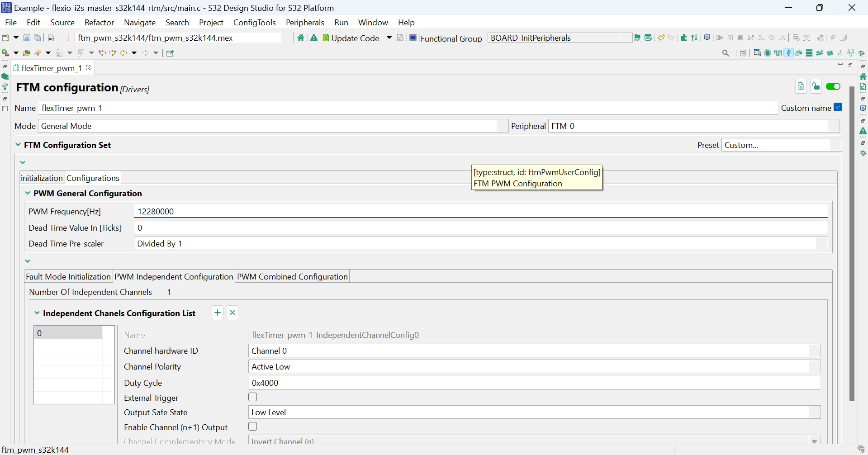This screenshot has width=868, height=455.
Task: Click the X remove channel button
Action: [x=232, y=313]
